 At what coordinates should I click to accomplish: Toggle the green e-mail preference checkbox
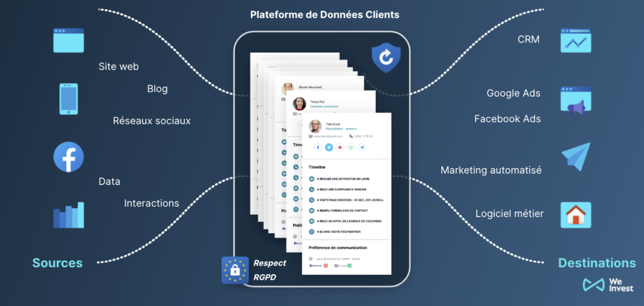350,266
